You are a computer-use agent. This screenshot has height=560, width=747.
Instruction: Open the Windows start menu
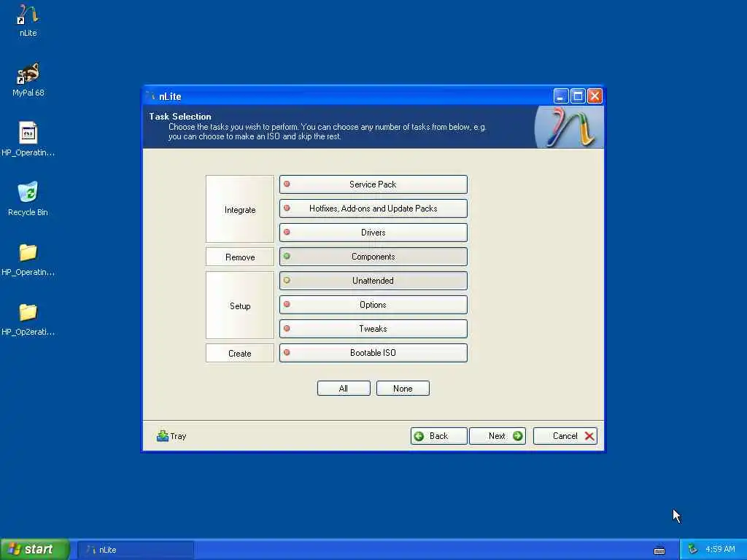(x=35, y=549)
